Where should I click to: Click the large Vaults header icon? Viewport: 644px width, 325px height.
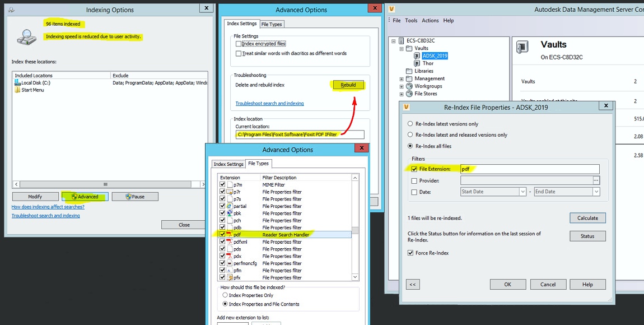523,48
